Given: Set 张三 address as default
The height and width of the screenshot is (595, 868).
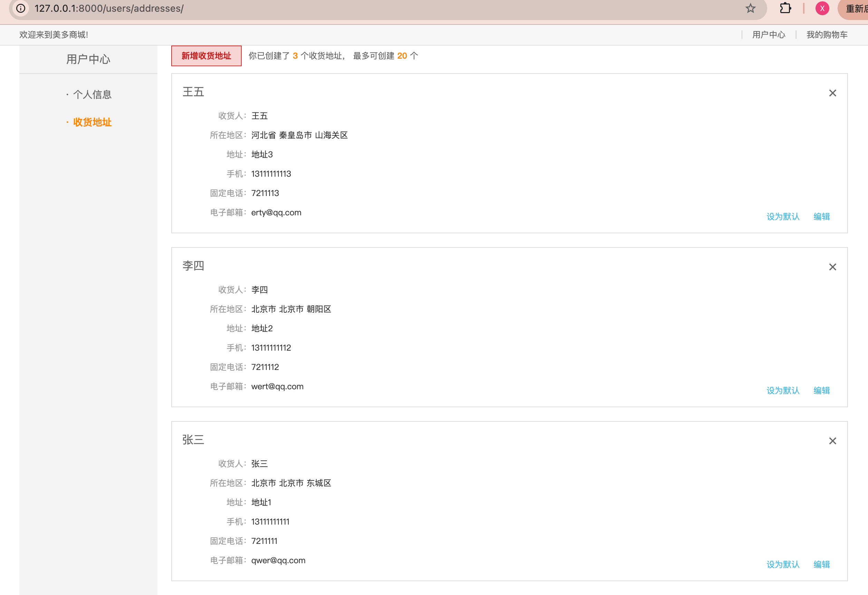Looking at the screenshot, I should [783, 564].
